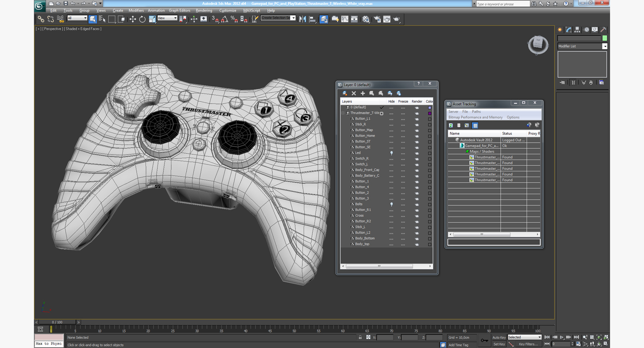Toggle Set Key mode

(x=499, y=344)
